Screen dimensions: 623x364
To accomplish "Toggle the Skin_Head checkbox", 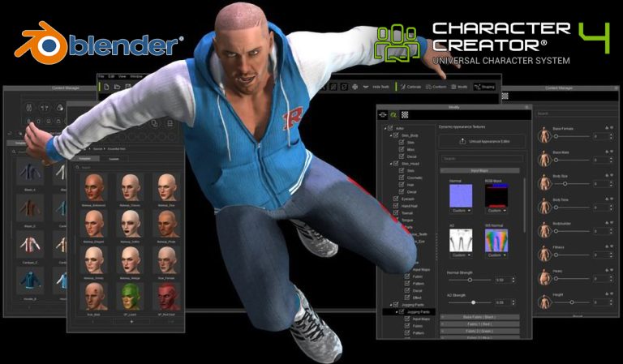I will (396, 164).
